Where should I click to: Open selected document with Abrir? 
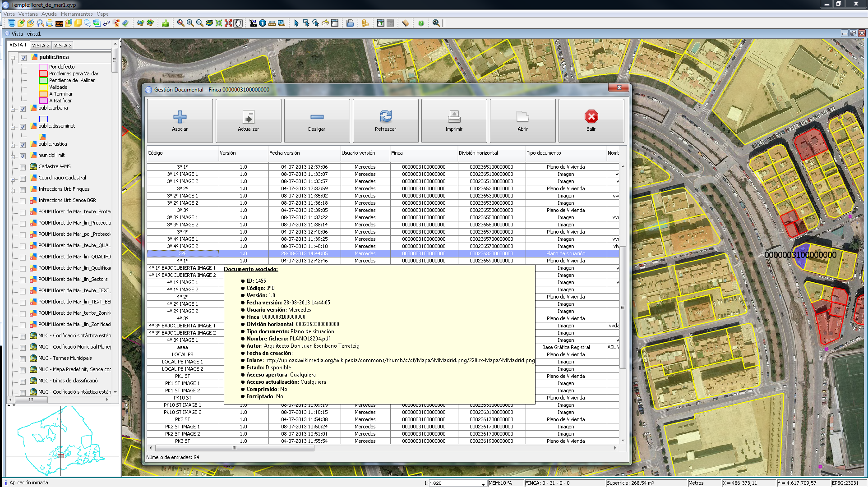(x=522, y=121)
